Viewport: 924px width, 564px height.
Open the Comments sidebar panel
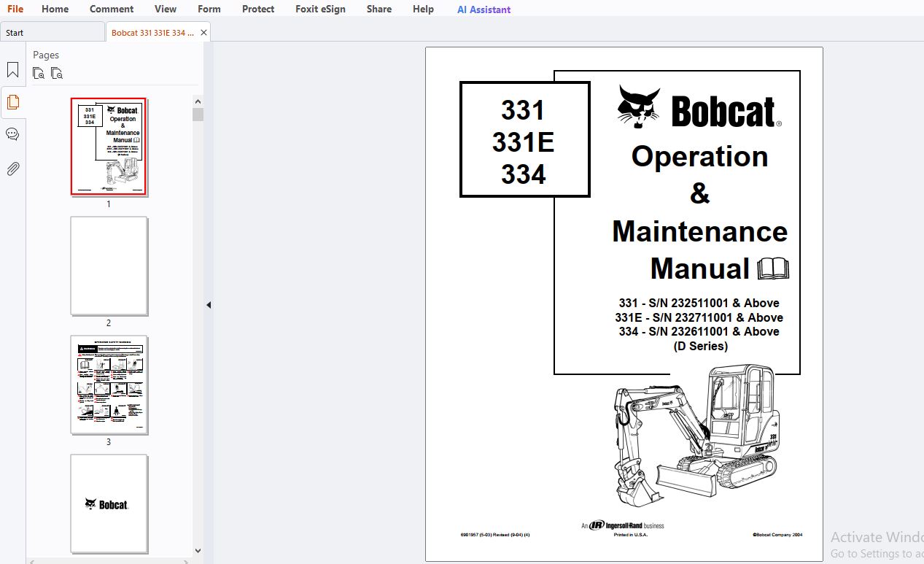12,134
